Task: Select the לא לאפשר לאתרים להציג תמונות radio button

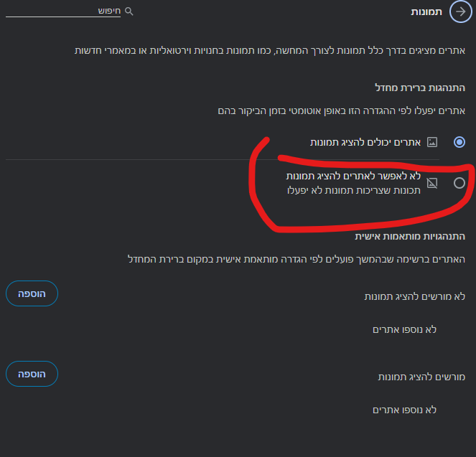Action: click(x=459, y=183)
